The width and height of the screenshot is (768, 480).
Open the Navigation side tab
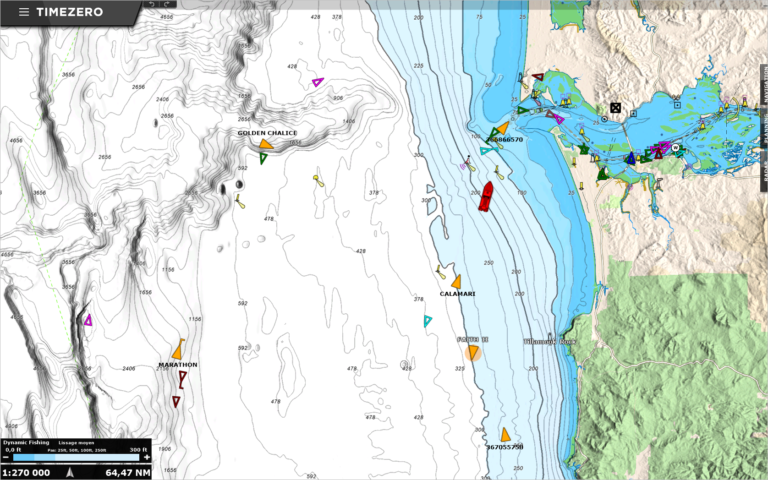coord(764,85)
